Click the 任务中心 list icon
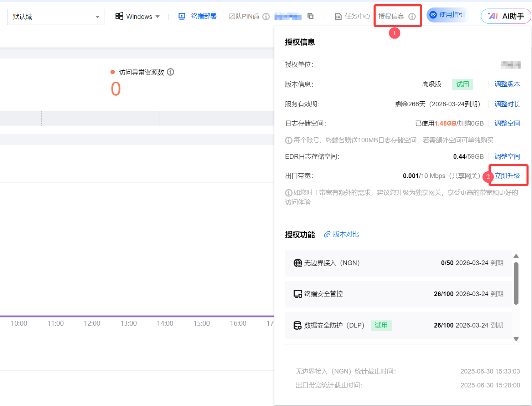 coord(338,16)
